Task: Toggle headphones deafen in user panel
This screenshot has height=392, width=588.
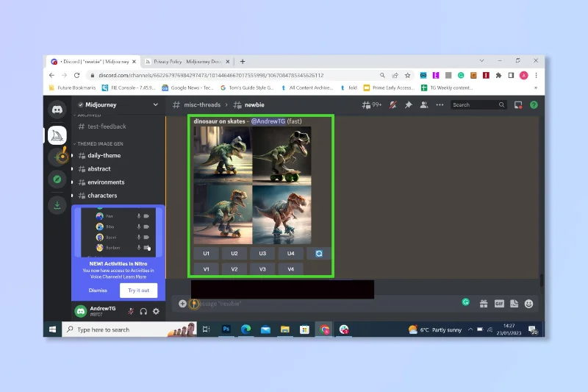Action: coord(143,311)
